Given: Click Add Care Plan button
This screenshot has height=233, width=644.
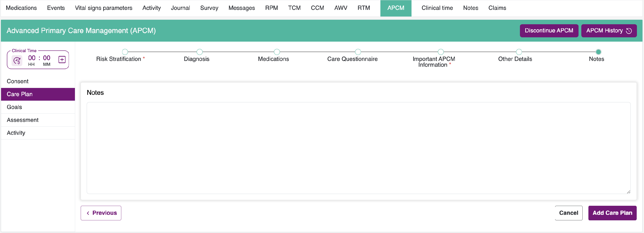Looking at the screenshot, I should click(612, 213).
